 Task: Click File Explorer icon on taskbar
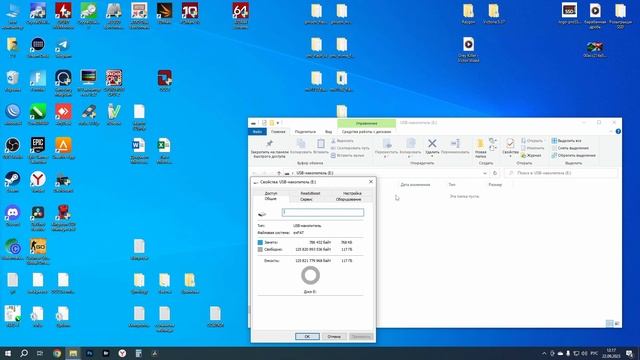click(x=73, y=353)
